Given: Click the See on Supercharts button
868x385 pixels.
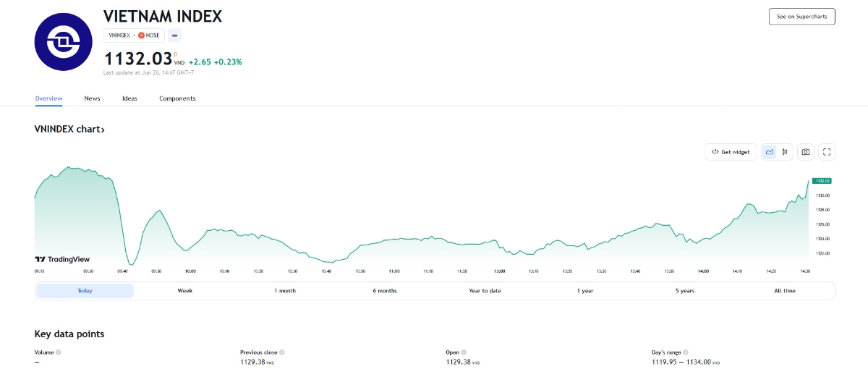Looking at the screenshot, I should point(801,16).
